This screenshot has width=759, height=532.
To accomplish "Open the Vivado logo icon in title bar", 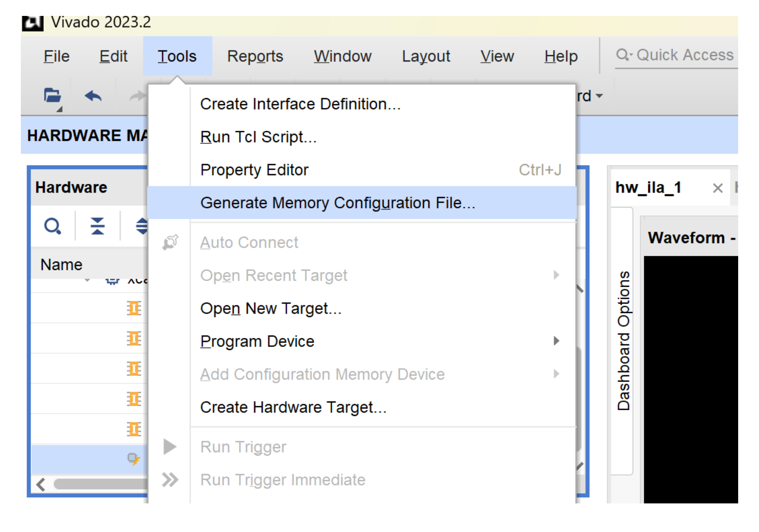I will (33, 23).
